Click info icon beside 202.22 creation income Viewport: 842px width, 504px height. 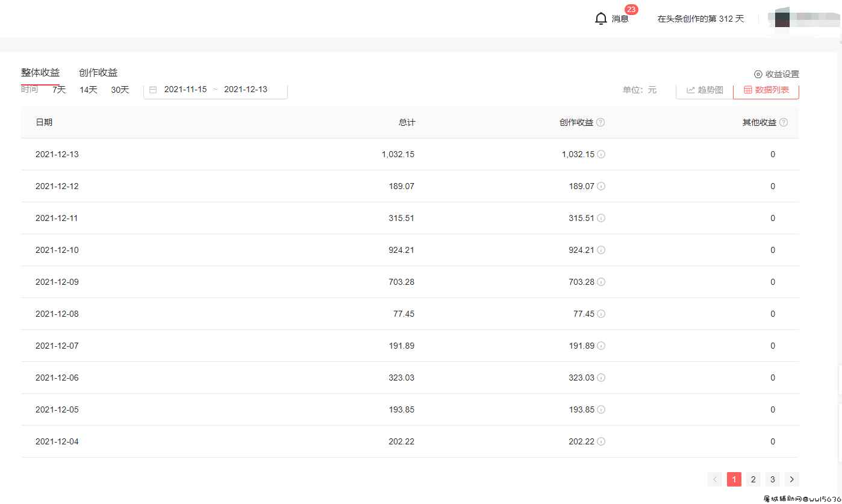pos(601,441)
